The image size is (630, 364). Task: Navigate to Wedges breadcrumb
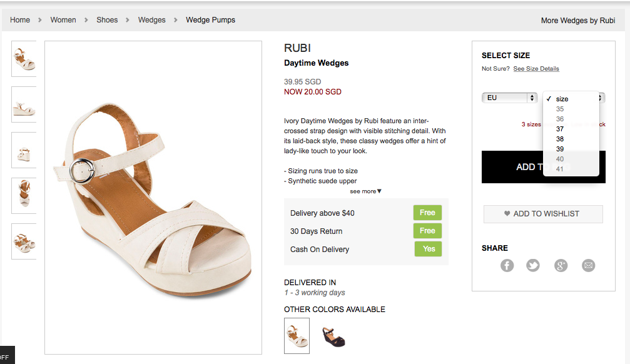[151, 19]
